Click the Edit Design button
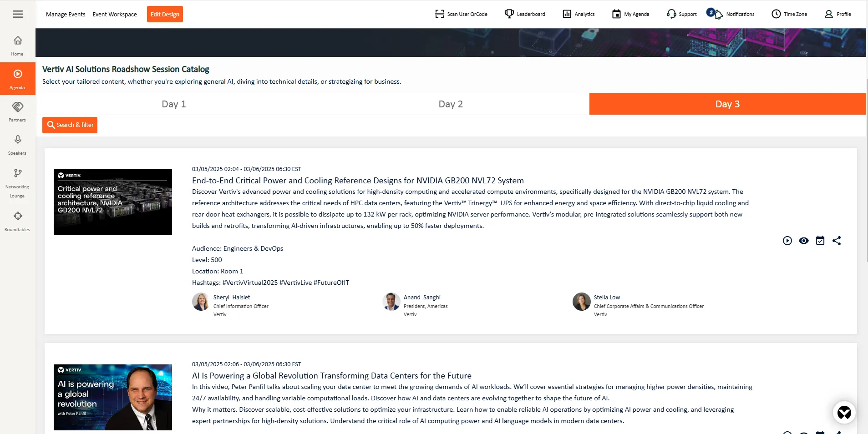Screen dimensions: 868x434 coord(165,14)
